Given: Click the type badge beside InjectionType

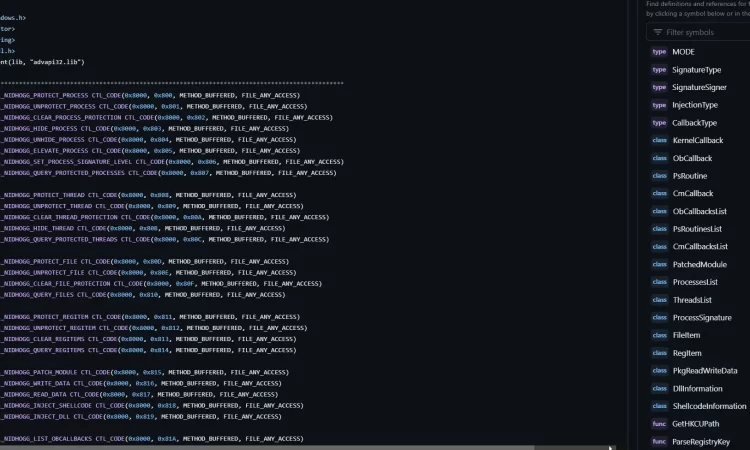Looking at the screenshot, I should pyautogui.click(x=659, y=105).
